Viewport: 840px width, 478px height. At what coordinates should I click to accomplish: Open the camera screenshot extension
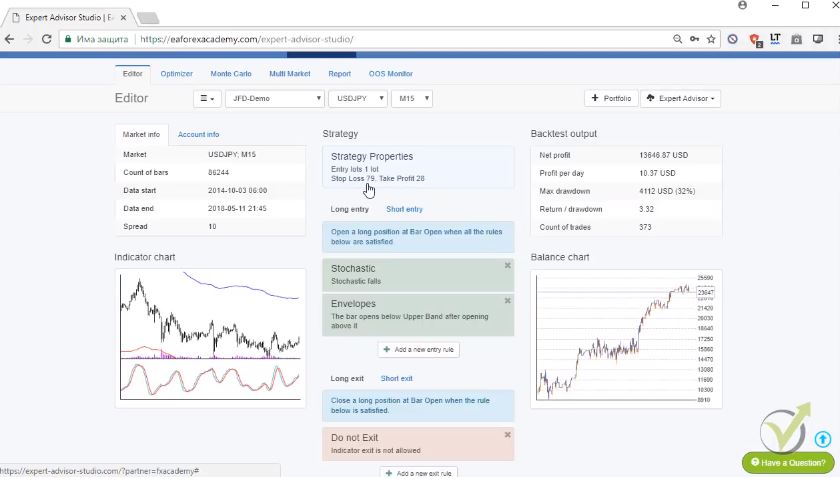click(796, 40)
